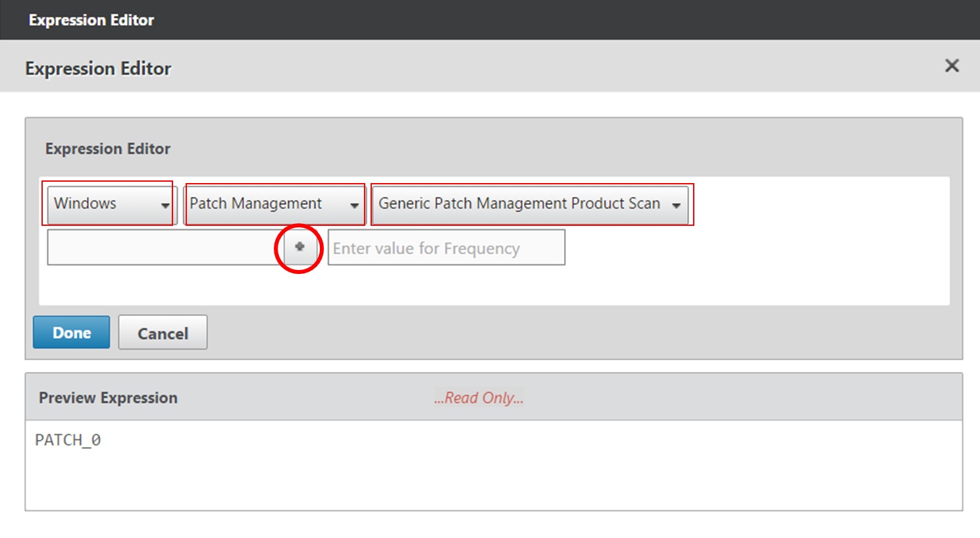980x538 pixels.
Task: Click the plus icon beside the empty field
Action: point(299,247)
